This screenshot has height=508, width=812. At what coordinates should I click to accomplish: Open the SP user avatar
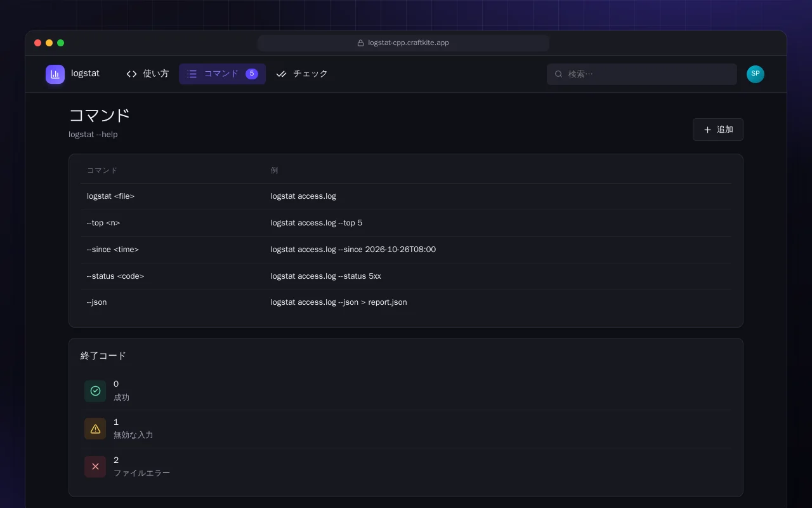(x=756, y=74)
